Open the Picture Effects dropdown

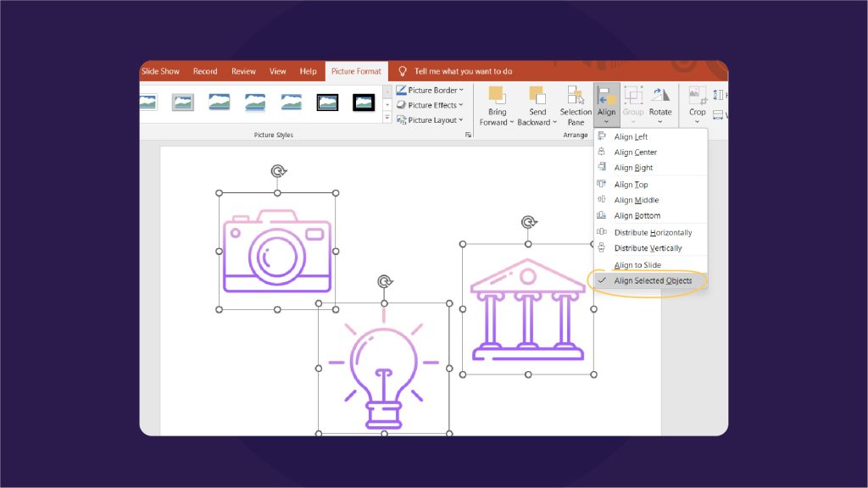point(430,105)
